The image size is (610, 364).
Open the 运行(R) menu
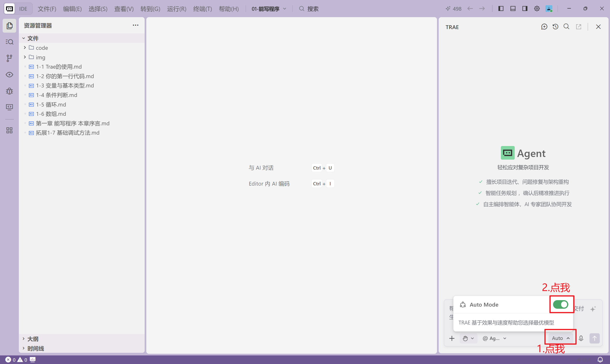point(177,9)
